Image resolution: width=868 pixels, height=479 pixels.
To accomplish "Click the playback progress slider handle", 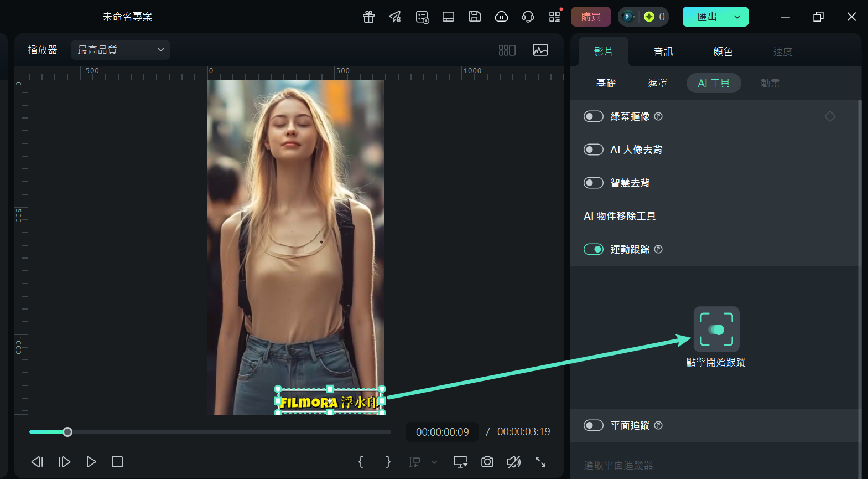I will (x=67, y=432).
